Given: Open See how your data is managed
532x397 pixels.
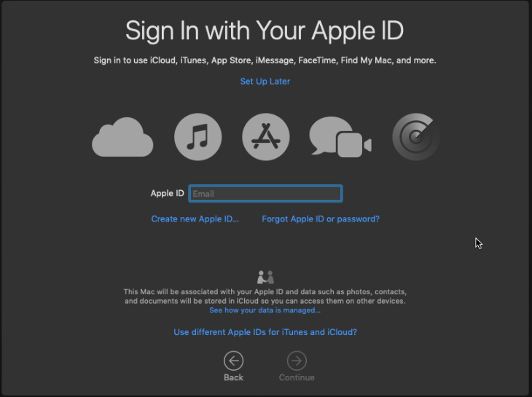Looking at the screenshot, I should tap(265, 310).
